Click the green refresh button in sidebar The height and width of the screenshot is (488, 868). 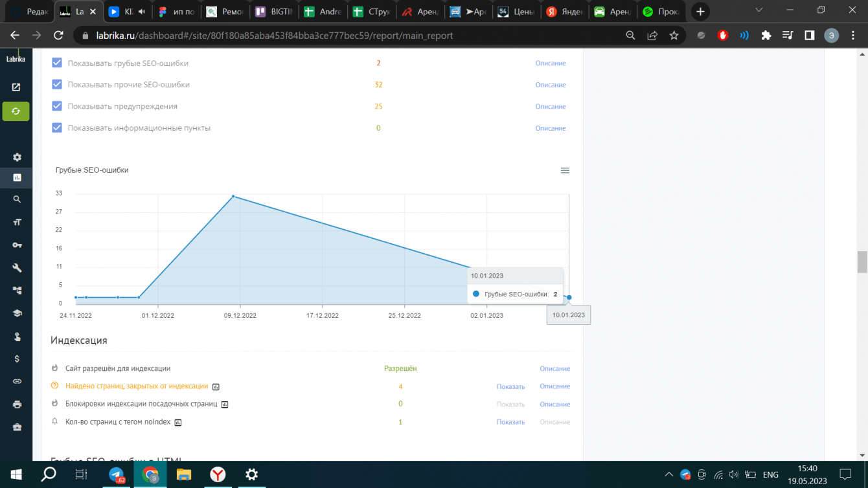click(16, 111)
